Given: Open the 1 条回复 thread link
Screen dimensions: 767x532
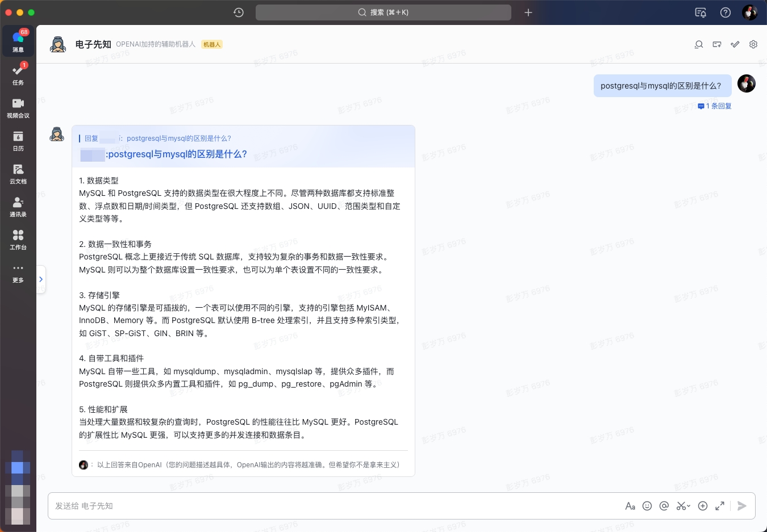Looking at the screenshot, I should [715, 106].
